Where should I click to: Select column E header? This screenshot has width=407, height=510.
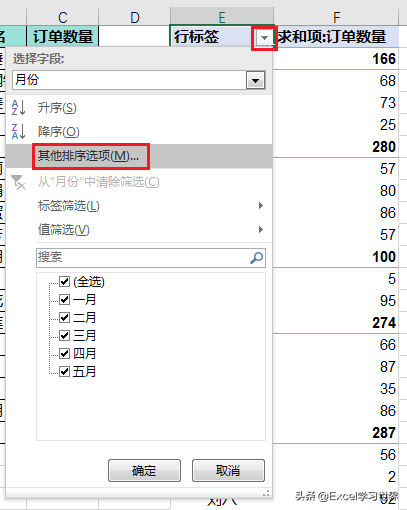pos(222,17)
